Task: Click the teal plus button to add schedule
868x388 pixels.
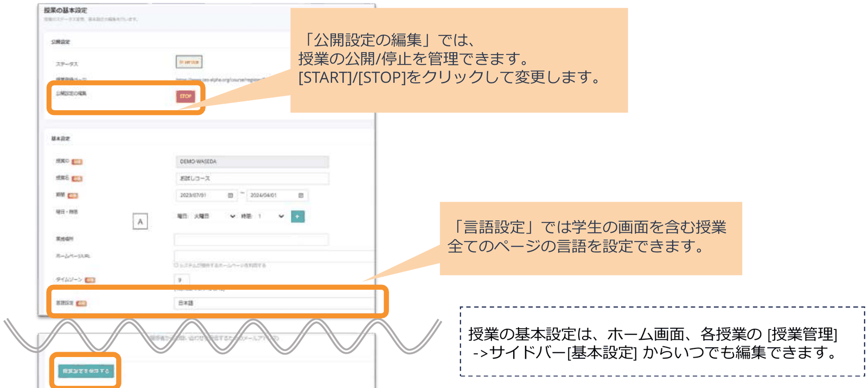Action: 298,217
